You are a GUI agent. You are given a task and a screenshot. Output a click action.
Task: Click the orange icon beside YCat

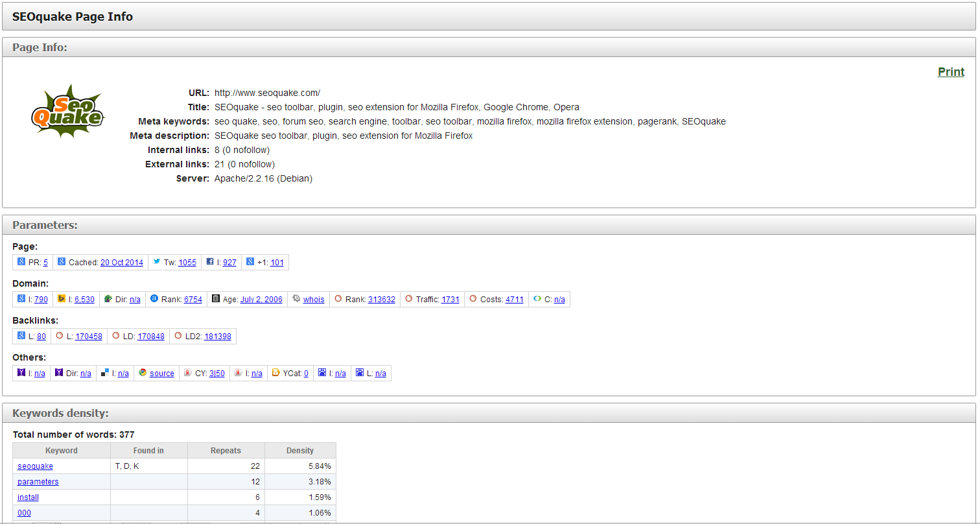(x=275, y=373)
